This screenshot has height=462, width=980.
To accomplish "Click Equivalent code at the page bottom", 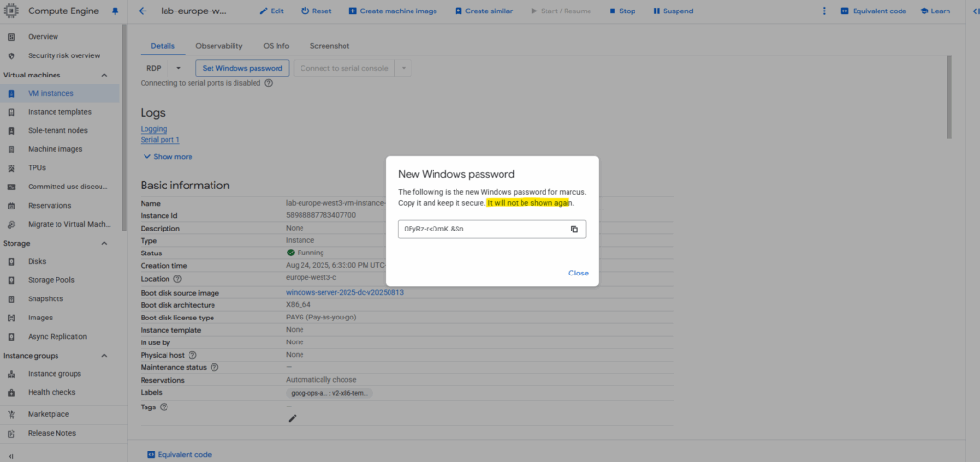I will [x=179, y=455].
